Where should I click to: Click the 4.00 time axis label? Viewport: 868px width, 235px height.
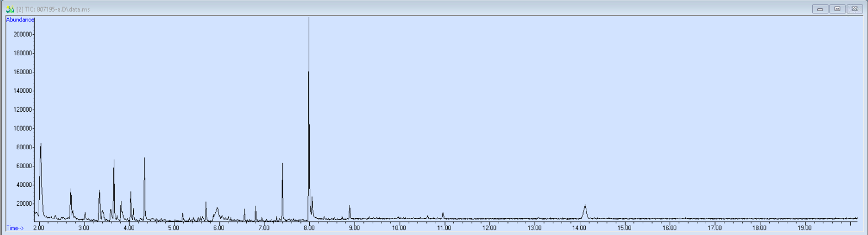pos(129,228)
